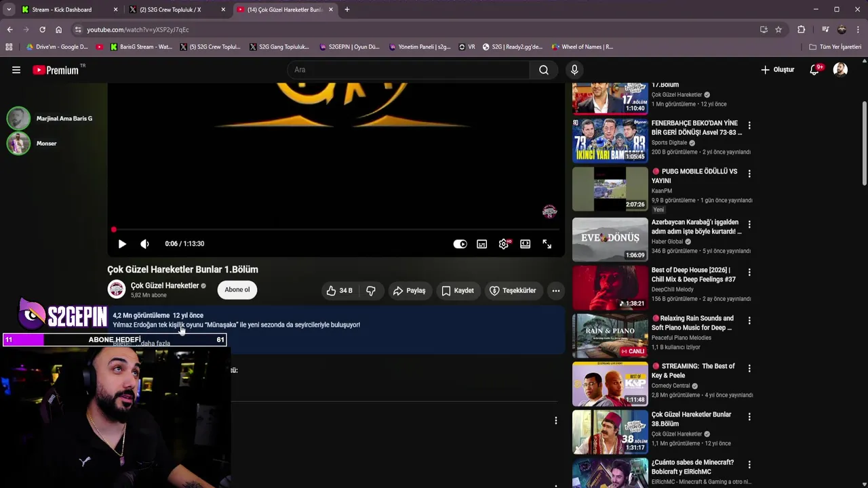Image resolution: width=868 pixels, height=488 pixels.
Task: Open the browser extensions menu
Action: (x=802, y=30)
